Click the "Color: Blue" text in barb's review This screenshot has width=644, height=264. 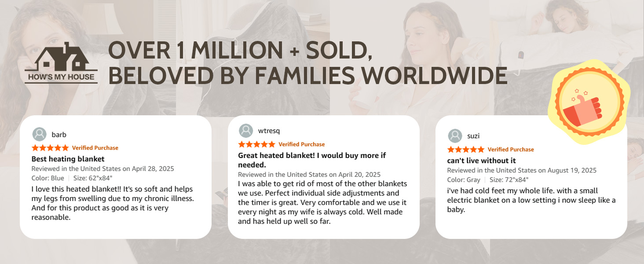point(48,178)
